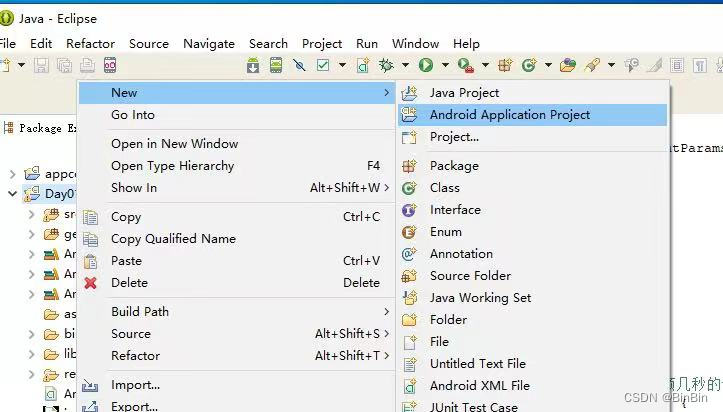Create a new Class
This screenshot has width=723, height=412.
[533, 188]
